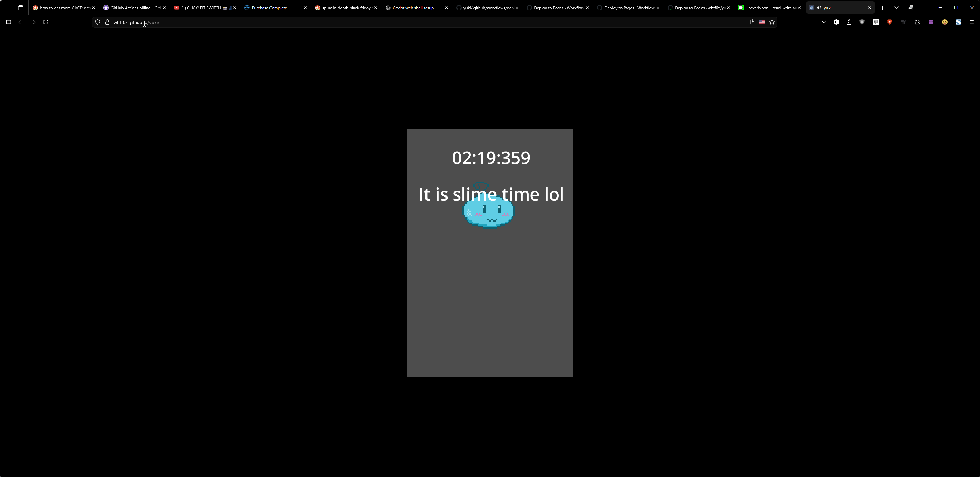Switch to the Godot web shell setup tab
This screenshot has height=477, width=980.
click(x=413, y=8)
